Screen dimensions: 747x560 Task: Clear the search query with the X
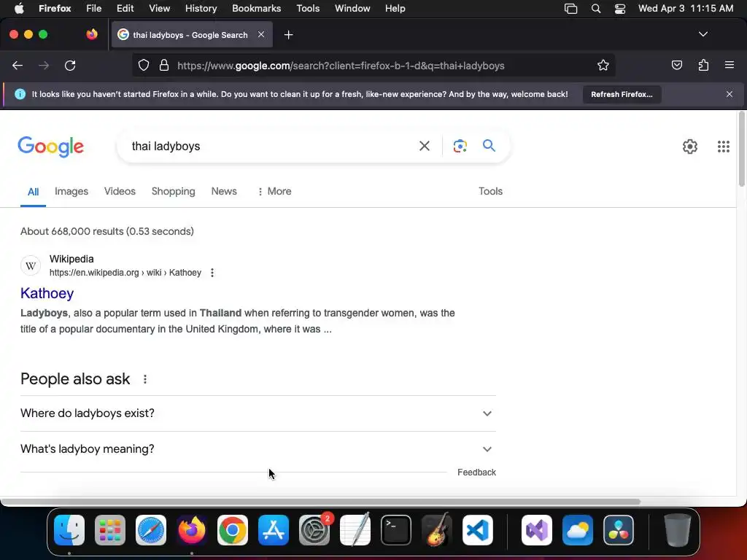coord(424,146)
